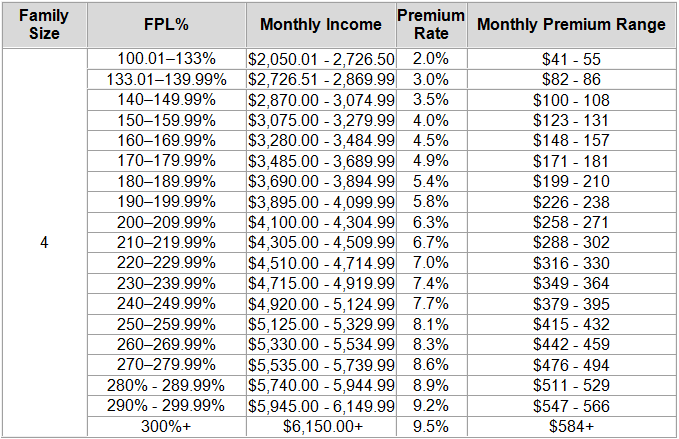The height and width of the screenshot is (439, 679).
Task: Select the 100.01–133% FPL cell
Action: pyautogui.click(x=168, y=60)
